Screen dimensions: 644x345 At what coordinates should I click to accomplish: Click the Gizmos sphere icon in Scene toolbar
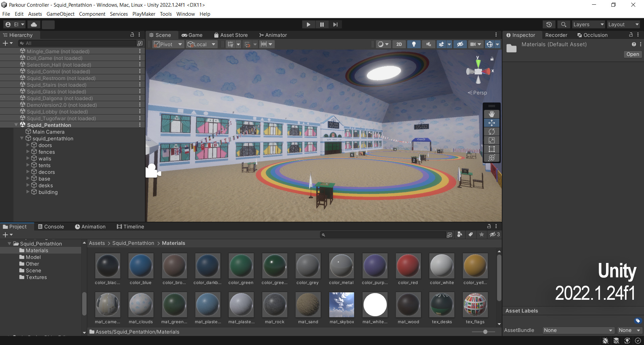pos(490,44)
